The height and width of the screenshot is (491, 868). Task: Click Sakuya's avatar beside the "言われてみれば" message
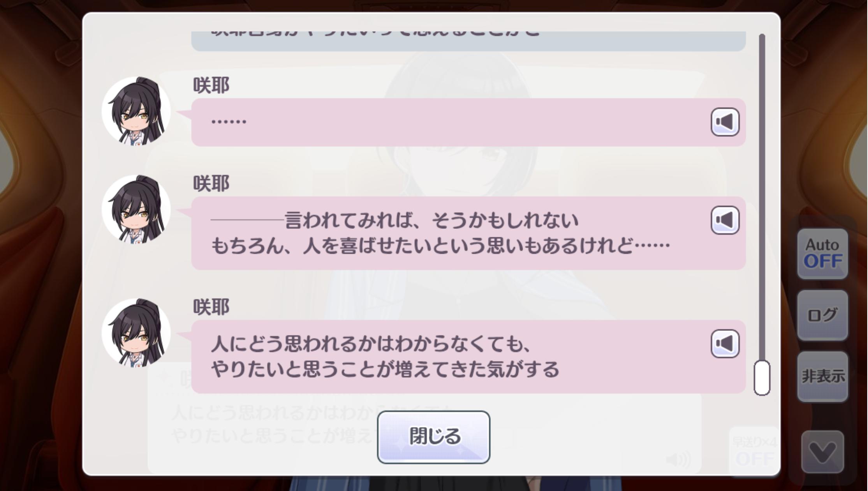tap(136, 209)
